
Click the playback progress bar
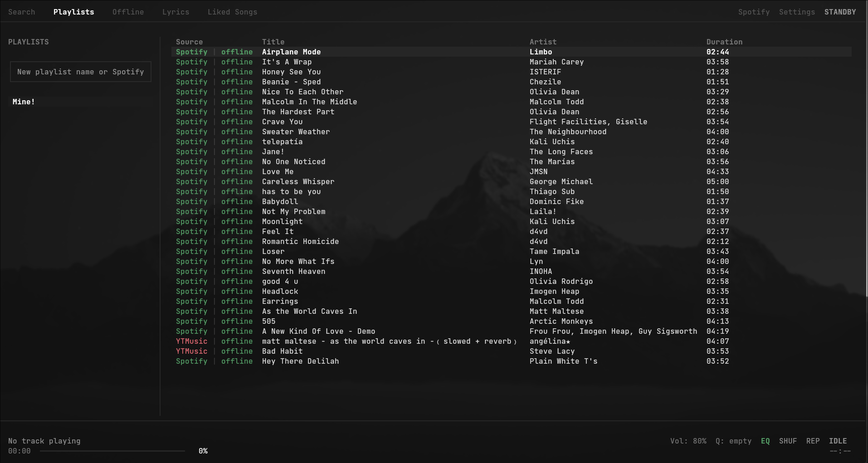112,451
